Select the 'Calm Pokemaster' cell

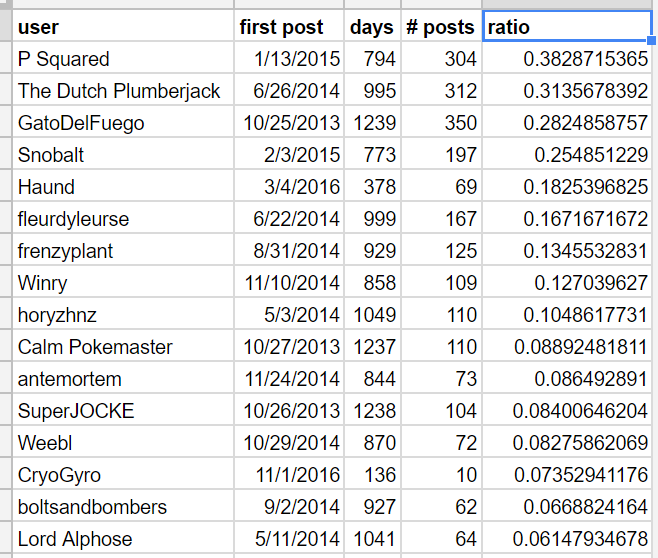point(124,347)
